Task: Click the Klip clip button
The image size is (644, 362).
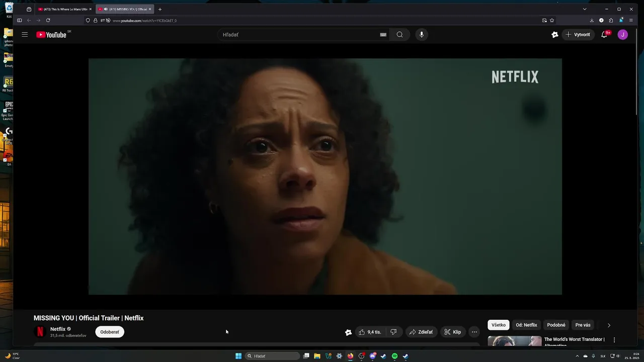Action: (453, 332)
